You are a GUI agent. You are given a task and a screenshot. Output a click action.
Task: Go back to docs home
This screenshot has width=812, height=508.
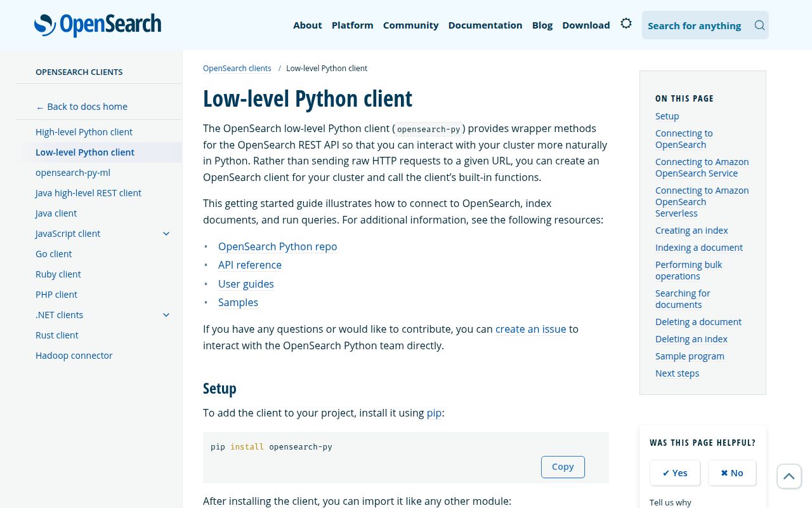[x=82, y=107]
